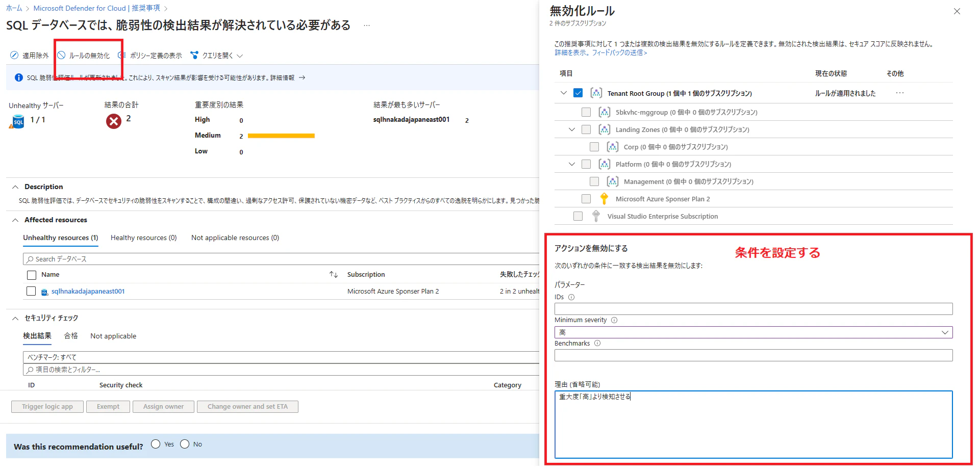Collapse the Platform tree node

coord(572,164)
